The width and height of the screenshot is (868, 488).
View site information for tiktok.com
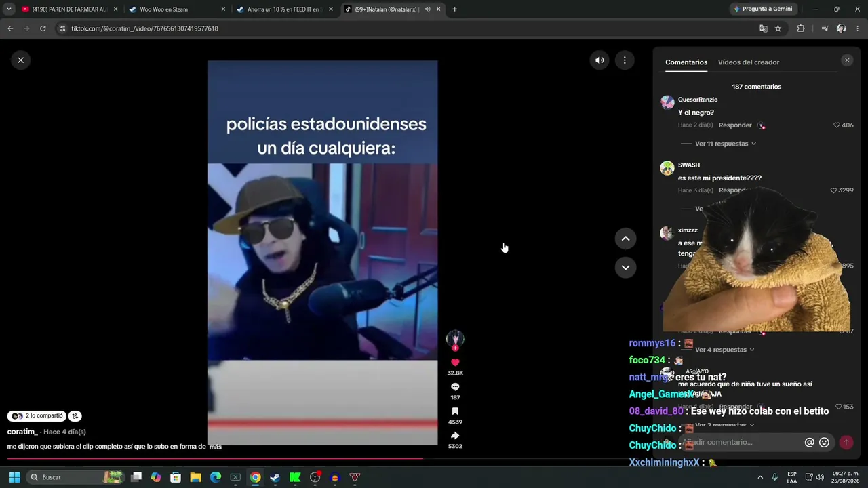[x=62, y=28]
